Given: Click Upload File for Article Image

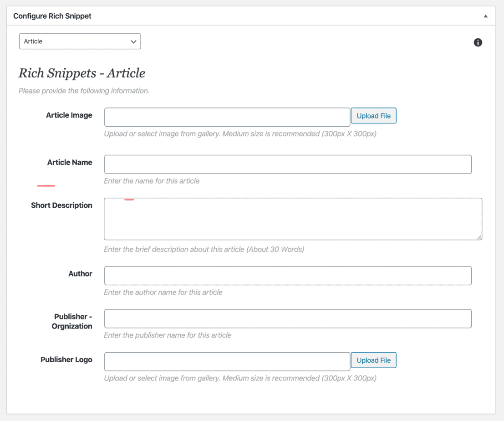Looking at the screenshot, I should (373, 116).
